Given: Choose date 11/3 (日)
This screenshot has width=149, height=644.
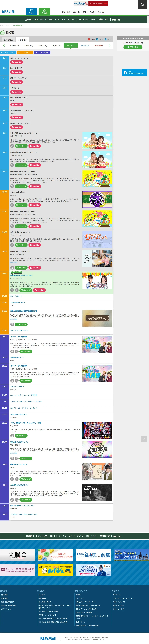Looking at the screenshot, I should (x=99, y=46).
